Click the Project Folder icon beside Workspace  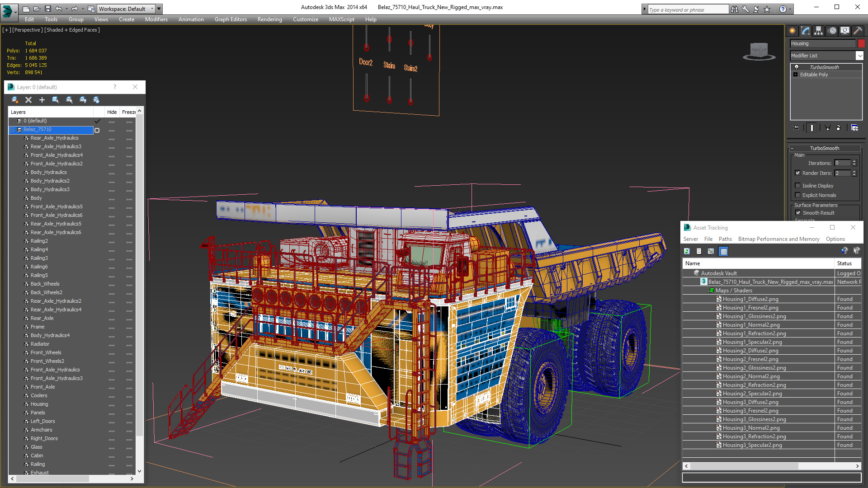click(x=91, y=9)
